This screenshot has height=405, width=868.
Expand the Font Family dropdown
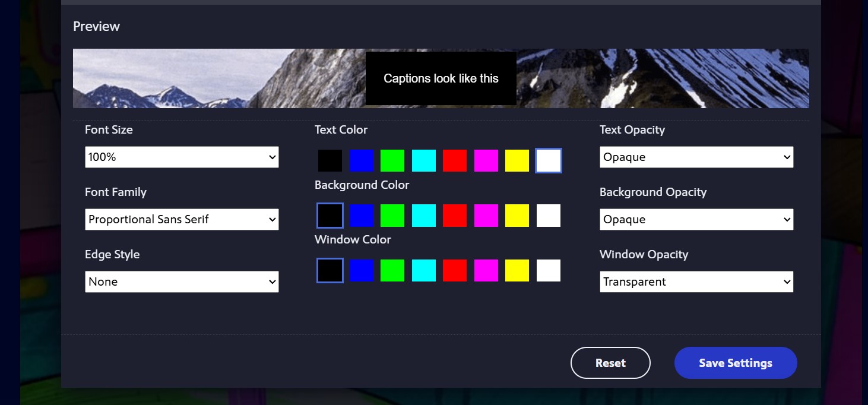(x=182, y=220)
